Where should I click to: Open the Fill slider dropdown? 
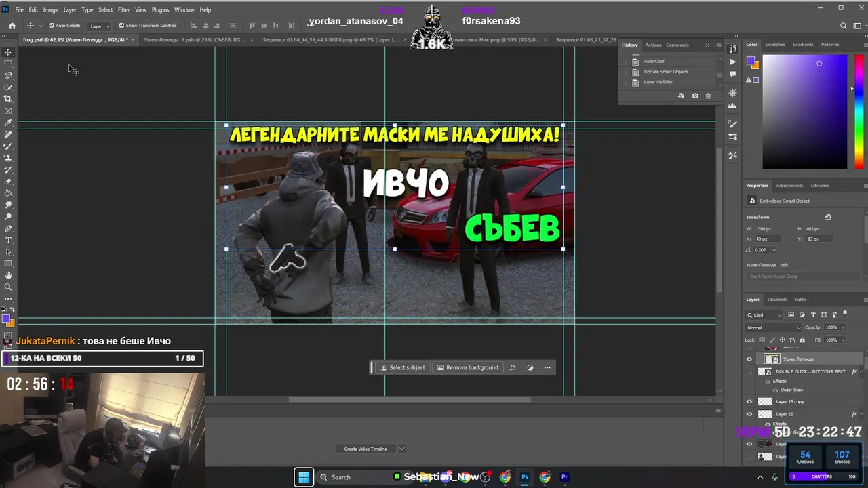(843, 340)
